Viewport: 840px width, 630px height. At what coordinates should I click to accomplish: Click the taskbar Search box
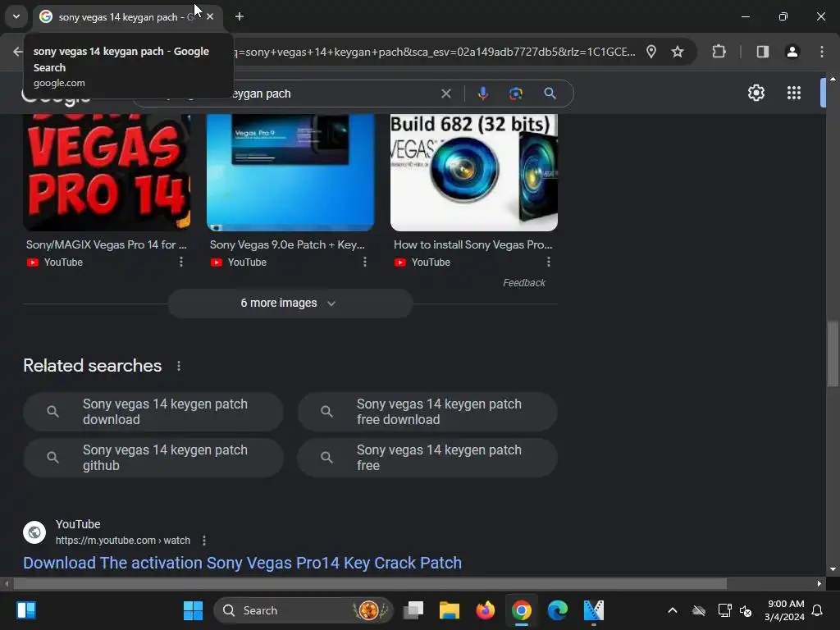304,610
